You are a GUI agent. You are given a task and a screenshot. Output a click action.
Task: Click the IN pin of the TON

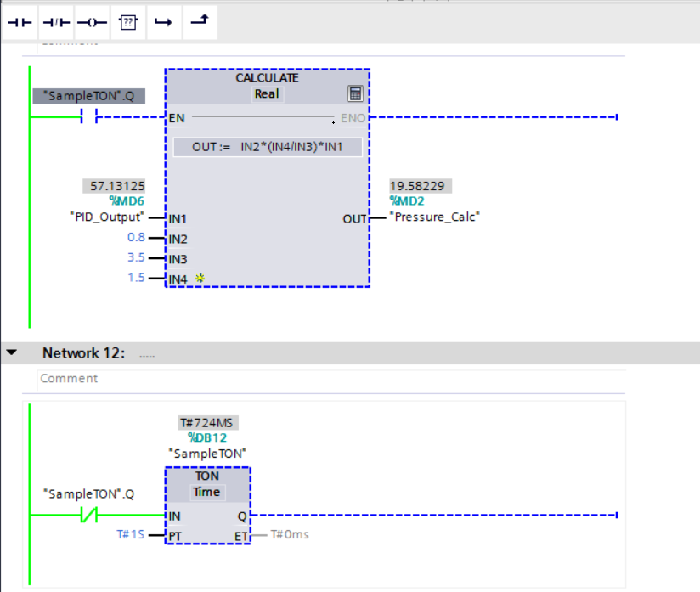pos(174,516)
